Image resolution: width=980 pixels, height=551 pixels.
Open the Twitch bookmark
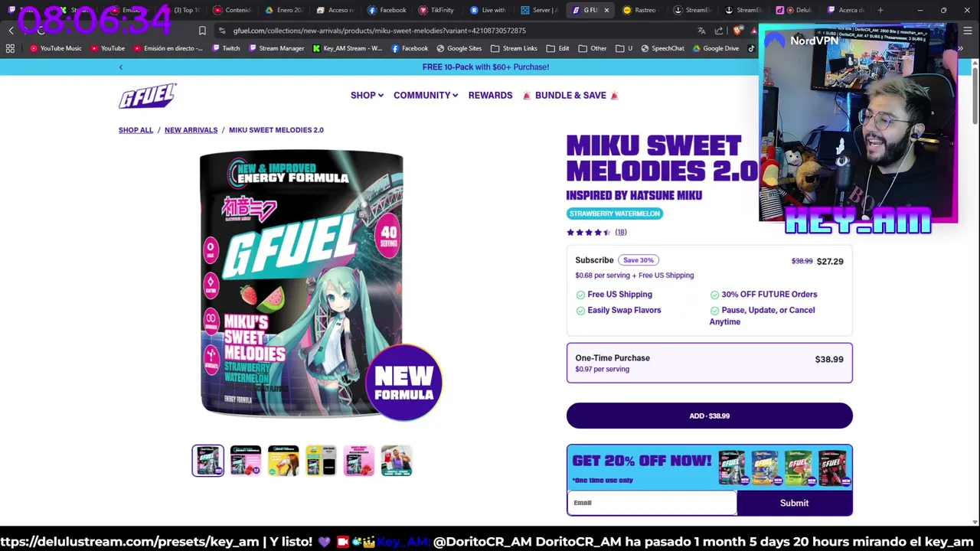coord(226,48)
